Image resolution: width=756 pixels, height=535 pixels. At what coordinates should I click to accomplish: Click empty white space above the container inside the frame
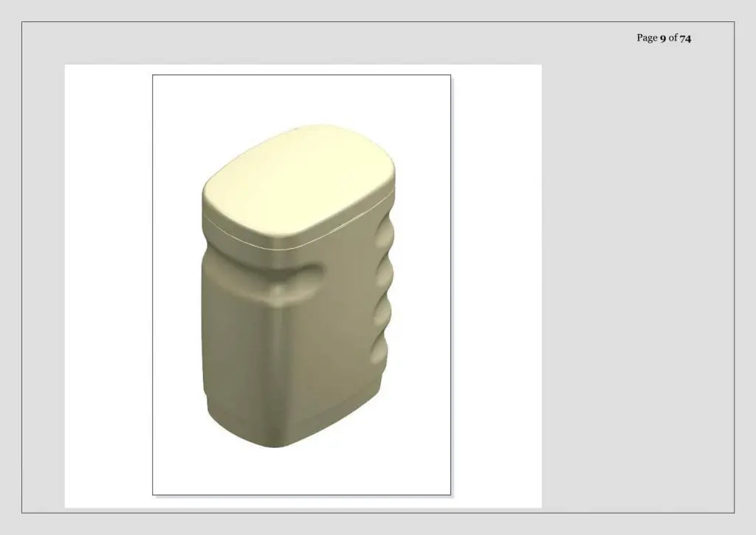pyautogui.click(x=302, y=99)
